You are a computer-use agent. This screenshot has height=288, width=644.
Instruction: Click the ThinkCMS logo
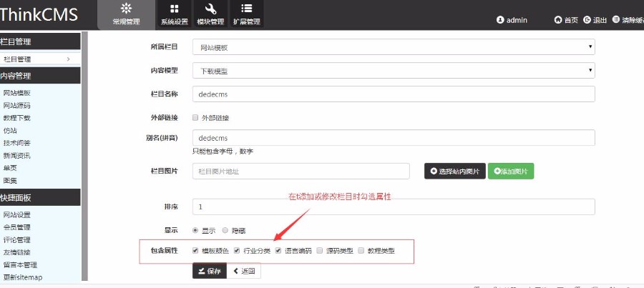39,15
